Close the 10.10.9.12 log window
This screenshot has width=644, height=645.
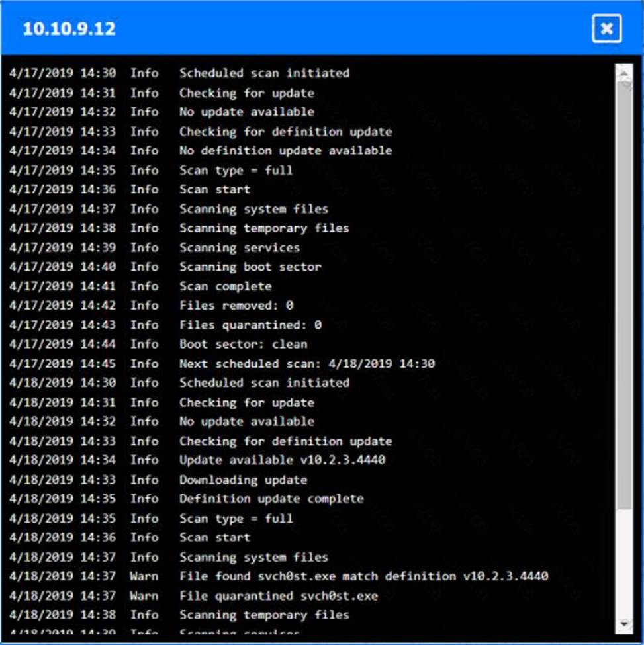coord(606,28)
